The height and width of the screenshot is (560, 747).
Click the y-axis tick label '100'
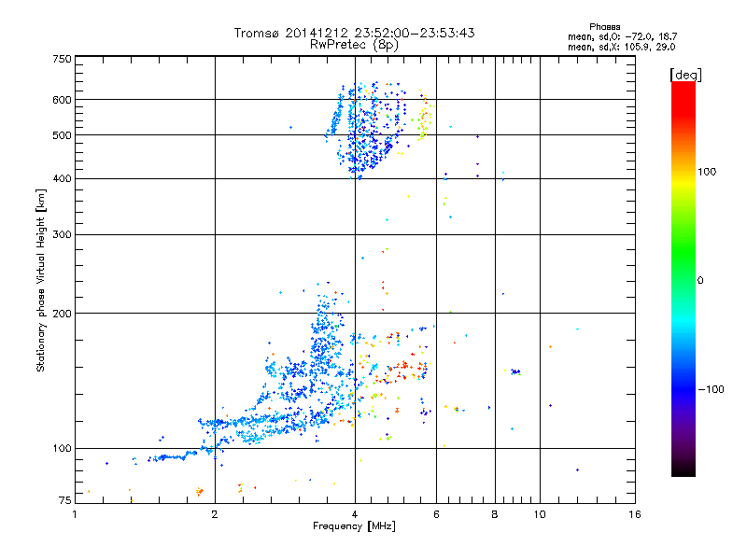click(62, 449)
